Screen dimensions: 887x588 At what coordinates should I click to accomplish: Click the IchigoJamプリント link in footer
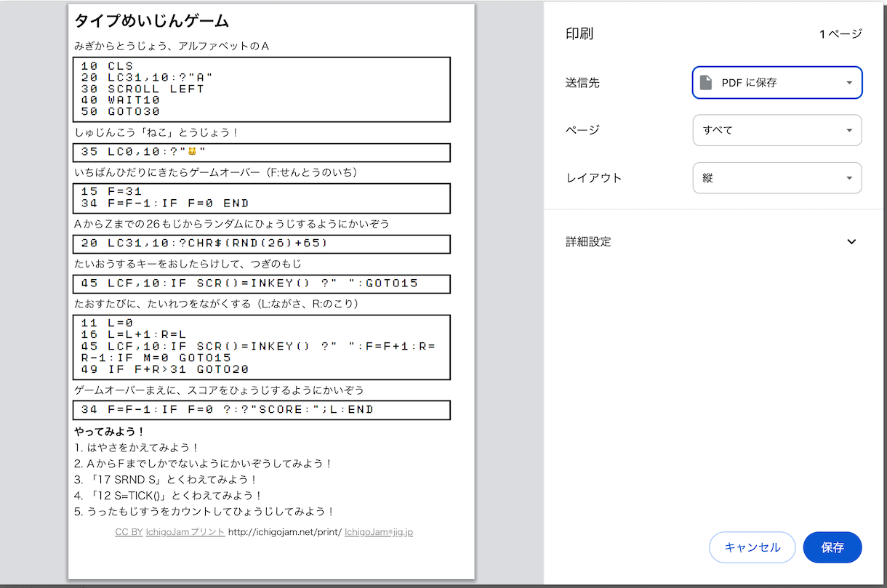pyautogui.click(x=185, y=532)
